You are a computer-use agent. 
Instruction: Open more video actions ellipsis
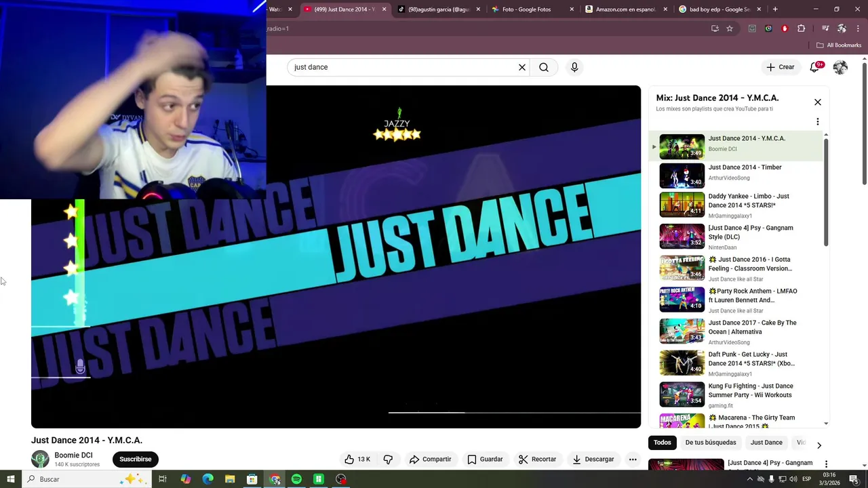click(633, 459)
